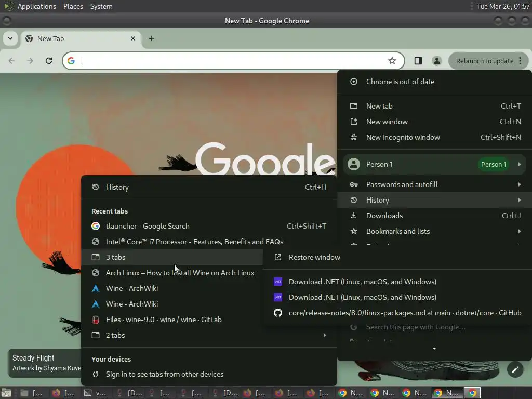
Task: Click the reload page icon
Action: coord(49,61)
